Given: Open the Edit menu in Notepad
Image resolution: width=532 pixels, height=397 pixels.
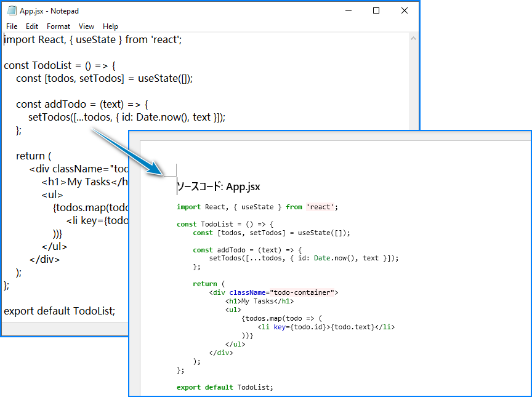Looking at the screenshot, I should (32, 26).
